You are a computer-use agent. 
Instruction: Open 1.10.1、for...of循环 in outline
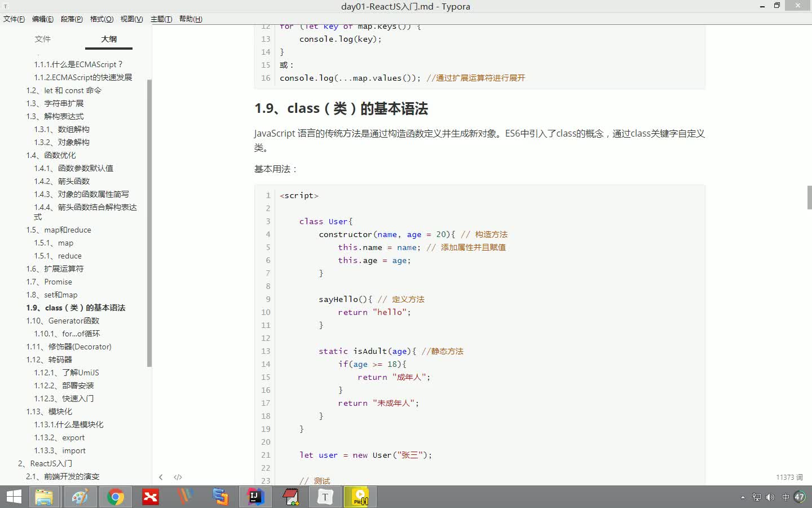[67, 334]
